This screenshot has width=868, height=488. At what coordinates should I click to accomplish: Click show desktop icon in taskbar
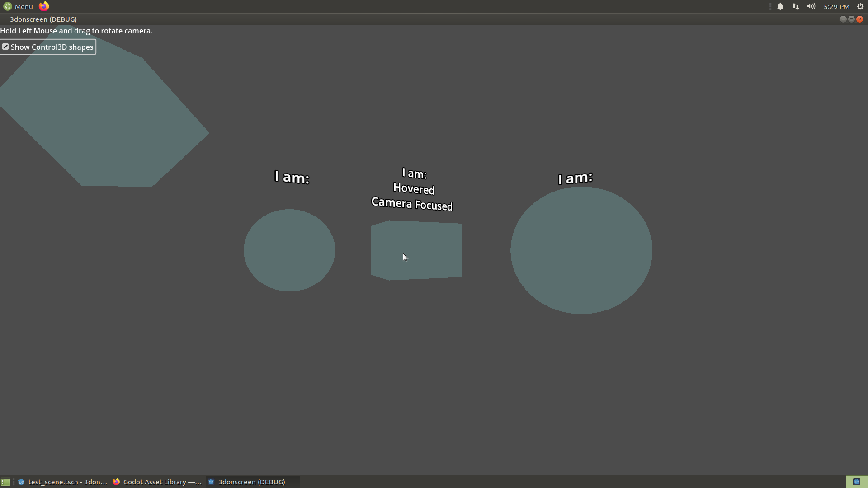point(5,482)
